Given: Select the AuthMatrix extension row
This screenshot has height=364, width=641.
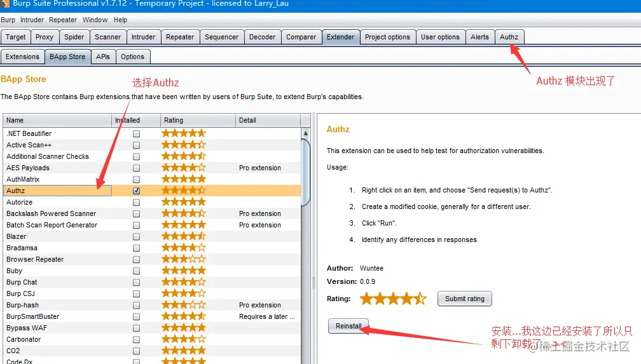Looking at the screenshot, I should (152, 179).
